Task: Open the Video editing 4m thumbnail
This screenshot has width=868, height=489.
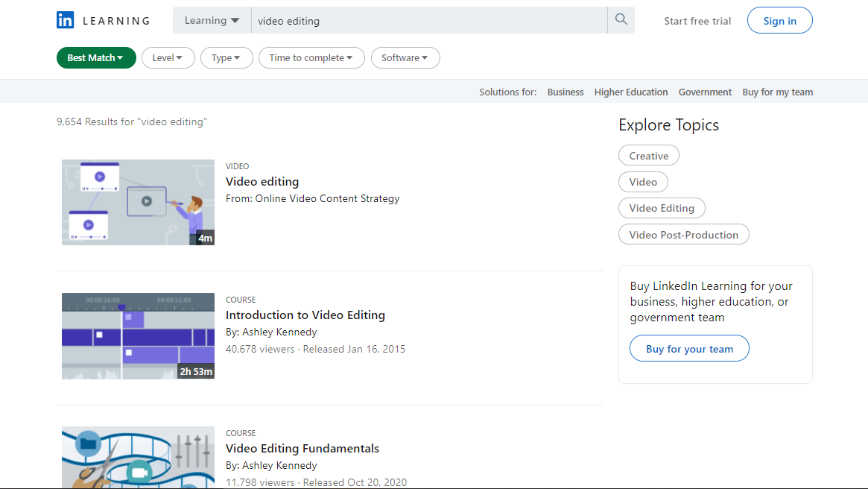Action: pos(138,202)
